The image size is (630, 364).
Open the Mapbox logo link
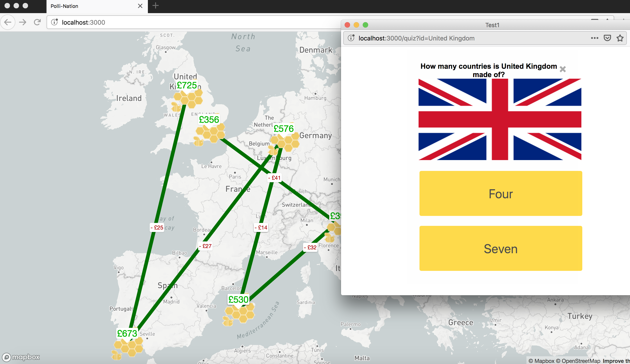tap(21, 357)
